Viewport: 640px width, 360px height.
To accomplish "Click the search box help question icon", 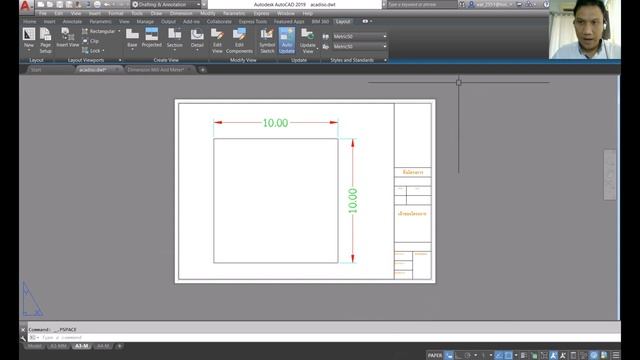I will (x=546, y=4).
